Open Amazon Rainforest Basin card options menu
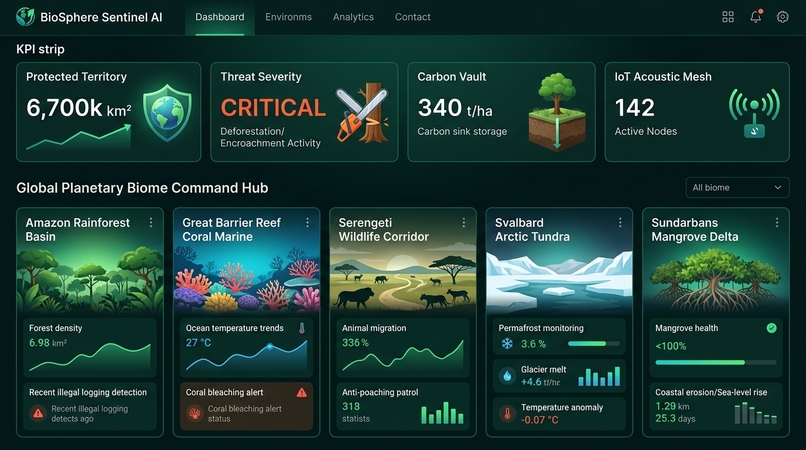The width and height of the screenshot is (806, 450). (x=151, y=222)
